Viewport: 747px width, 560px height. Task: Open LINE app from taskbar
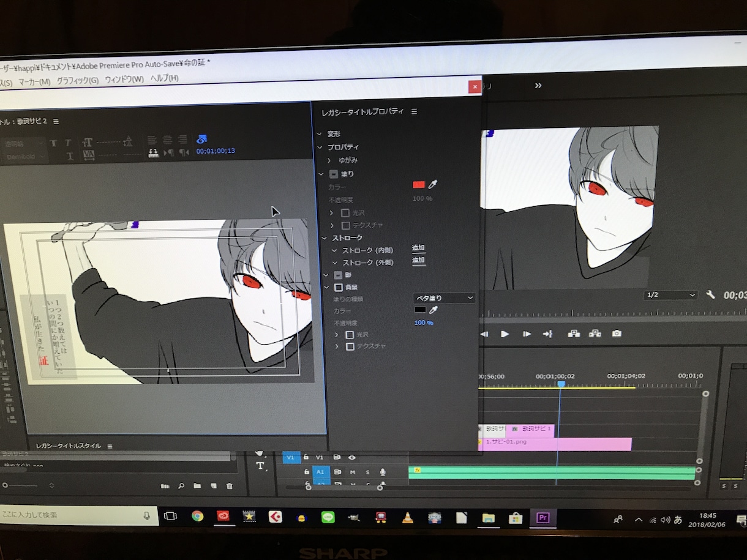(328, 517)
